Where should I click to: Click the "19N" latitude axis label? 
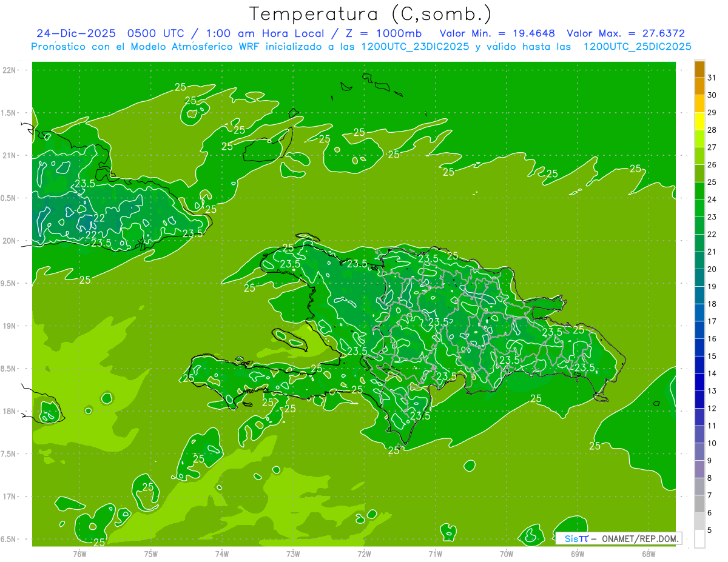[8, 326]
